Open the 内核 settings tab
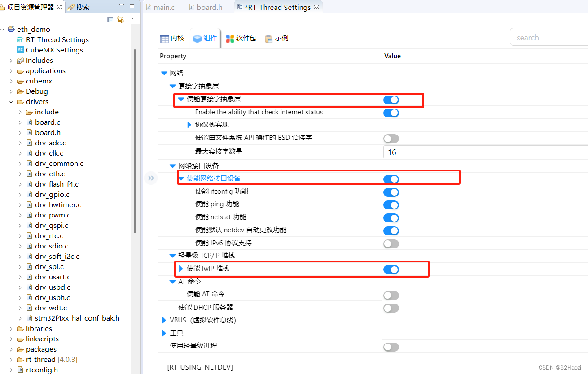 (172, 39)
